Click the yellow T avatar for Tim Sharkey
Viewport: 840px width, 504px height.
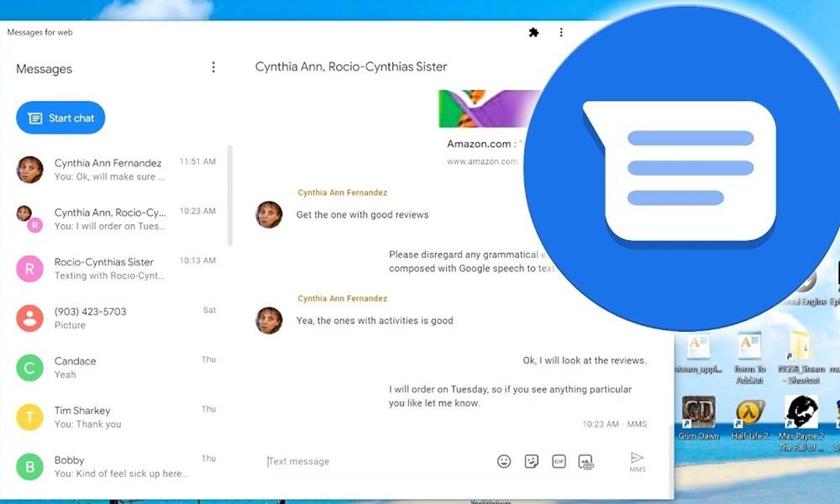coord(30,417)
